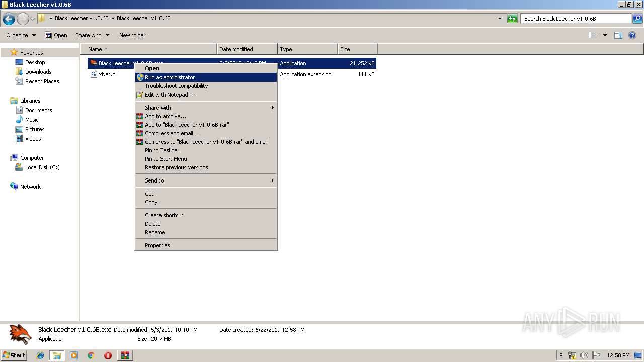Choose Properties from the context menu
Screen dimensions: 644x362
[206, 245]
